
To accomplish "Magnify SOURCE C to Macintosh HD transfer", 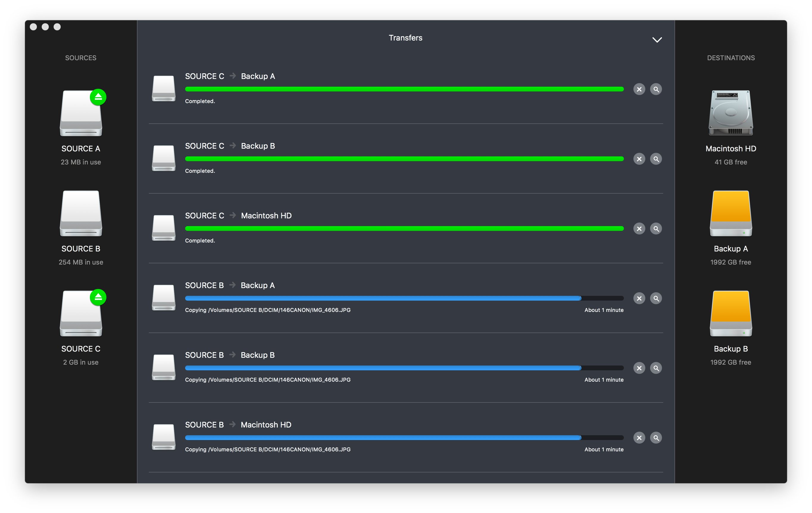I will (x=656, y=229).
